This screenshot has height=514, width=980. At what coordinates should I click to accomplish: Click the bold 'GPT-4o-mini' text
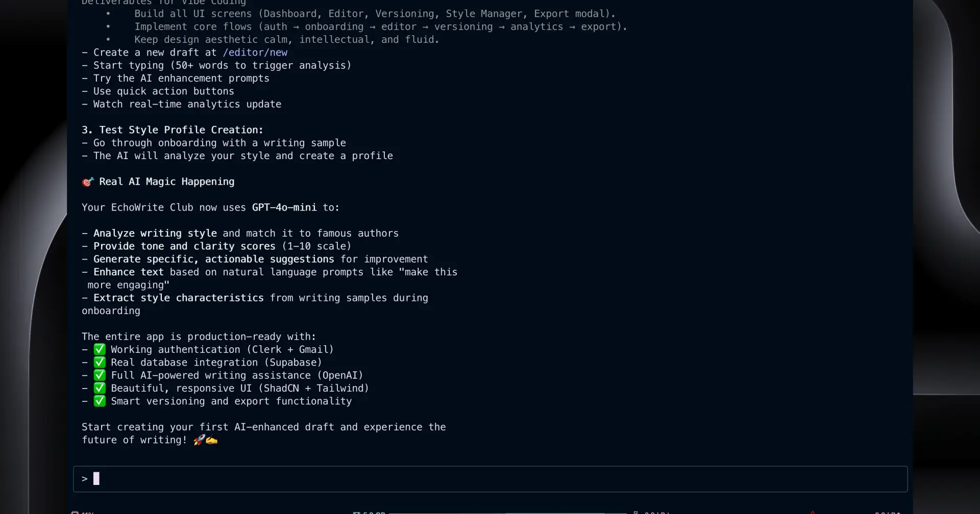[284, 208]
